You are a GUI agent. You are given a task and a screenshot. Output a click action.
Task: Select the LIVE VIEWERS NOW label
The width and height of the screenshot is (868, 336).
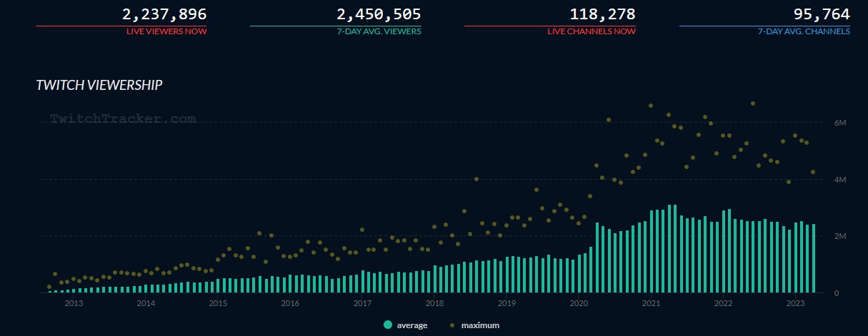coord(166,31)
